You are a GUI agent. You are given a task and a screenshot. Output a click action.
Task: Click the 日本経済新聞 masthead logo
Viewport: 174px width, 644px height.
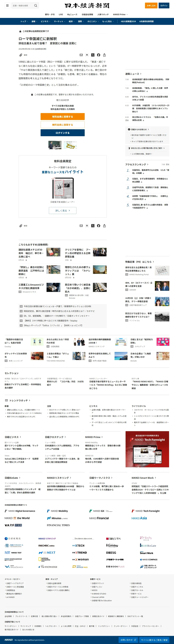tap(87, 5)
